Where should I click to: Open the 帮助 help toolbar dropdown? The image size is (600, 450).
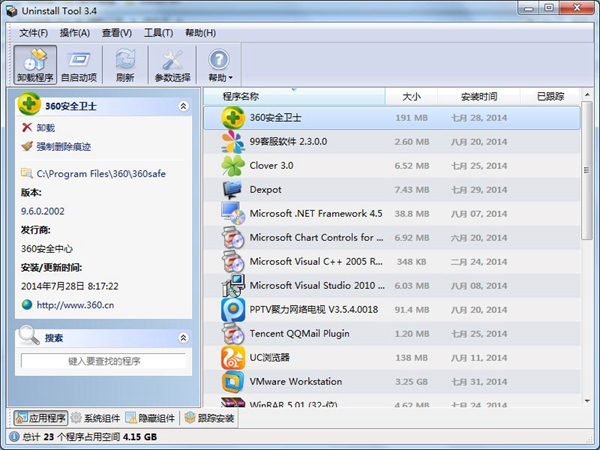point(220,65)
